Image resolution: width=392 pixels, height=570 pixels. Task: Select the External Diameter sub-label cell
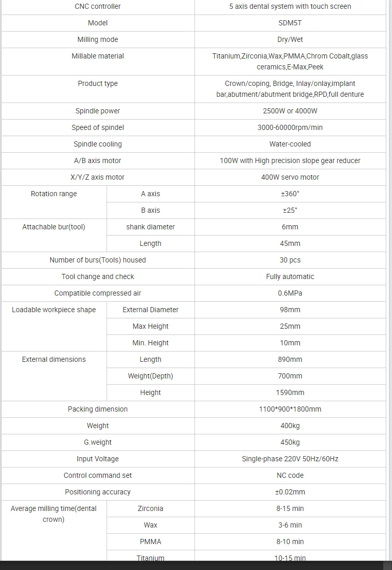pos(150,310)
